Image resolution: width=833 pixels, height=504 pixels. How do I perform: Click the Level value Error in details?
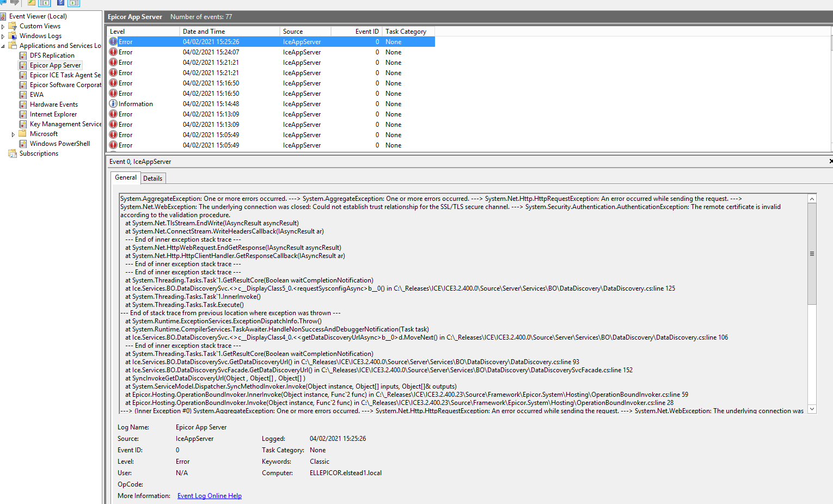click(x=183, y=462)
